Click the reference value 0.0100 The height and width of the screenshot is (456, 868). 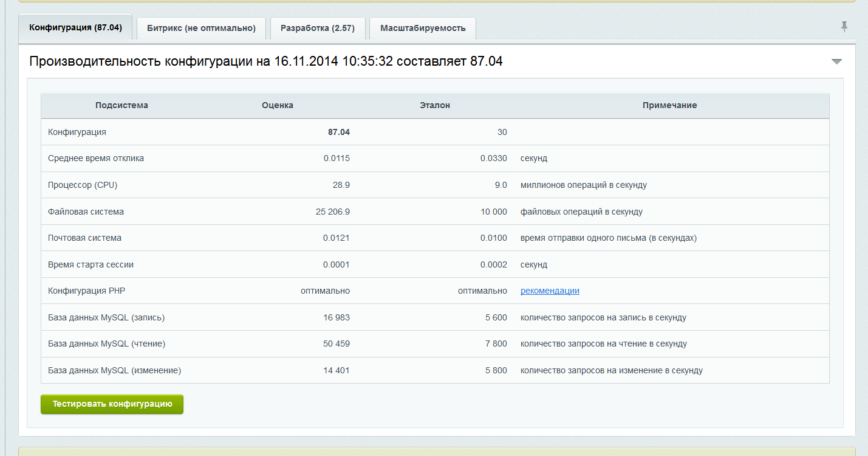[494, 238]
